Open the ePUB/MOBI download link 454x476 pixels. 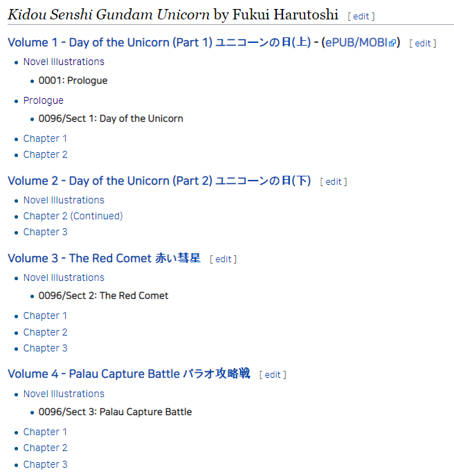tap(361, 42)
